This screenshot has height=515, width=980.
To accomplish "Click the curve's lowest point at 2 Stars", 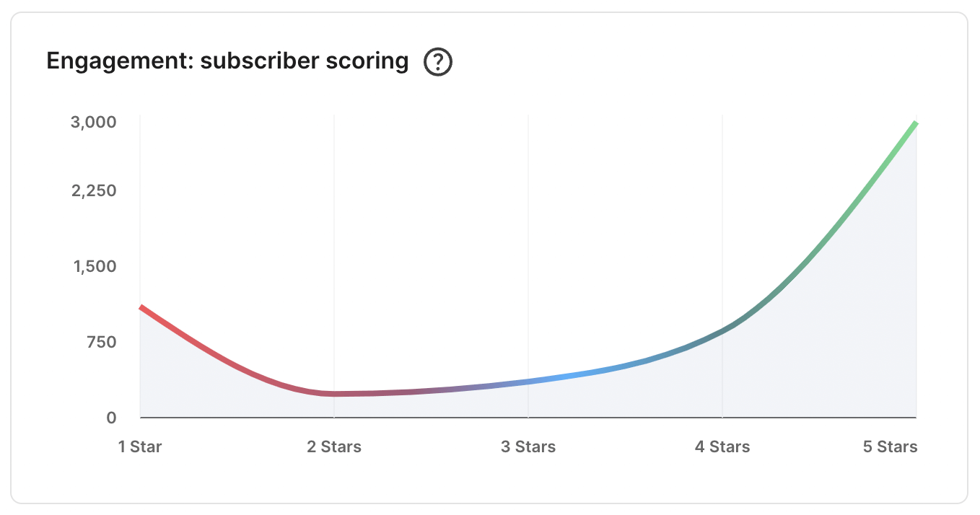I will click(x=334, y=394).
